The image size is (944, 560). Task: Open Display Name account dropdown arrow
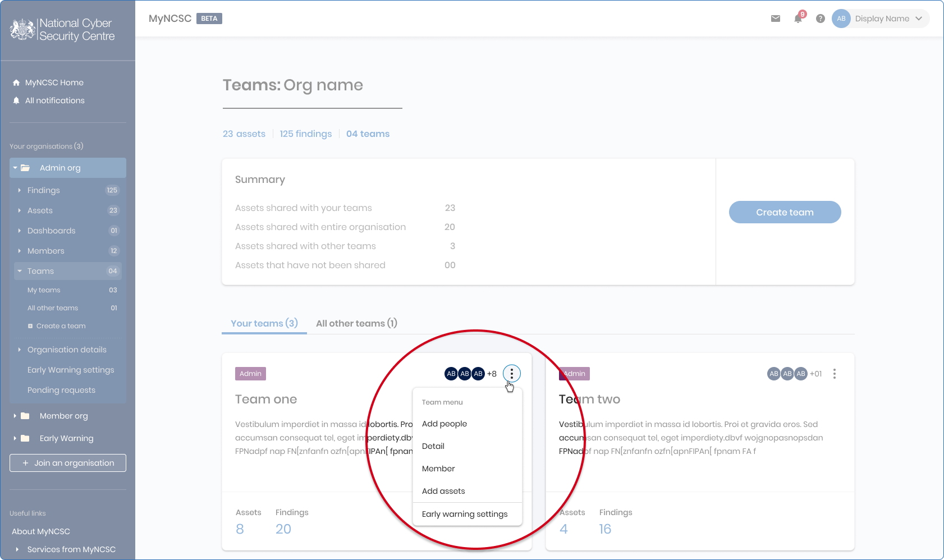tap(919, 19)
